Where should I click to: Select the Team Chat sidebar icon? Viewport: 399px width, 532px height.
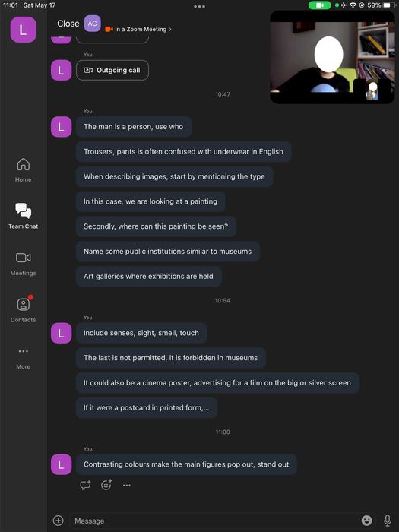tap(23, 216)
